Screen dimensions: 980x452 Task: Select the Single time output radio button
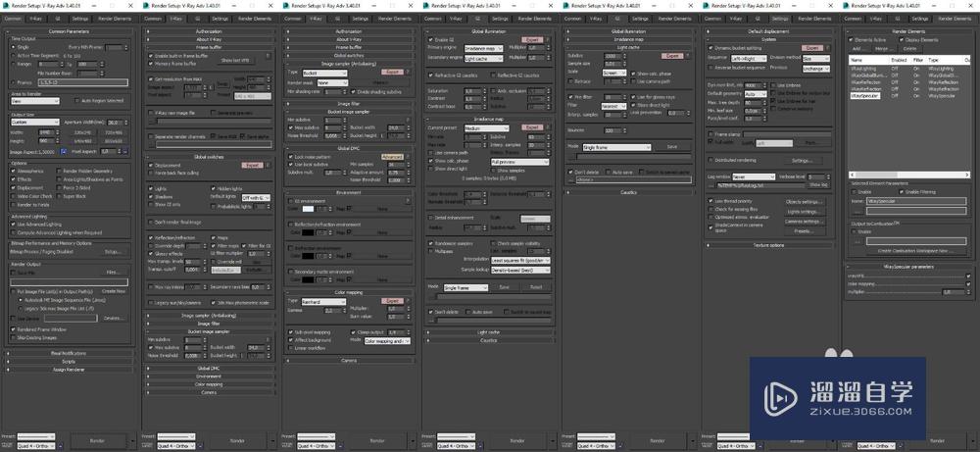(14, 47)
